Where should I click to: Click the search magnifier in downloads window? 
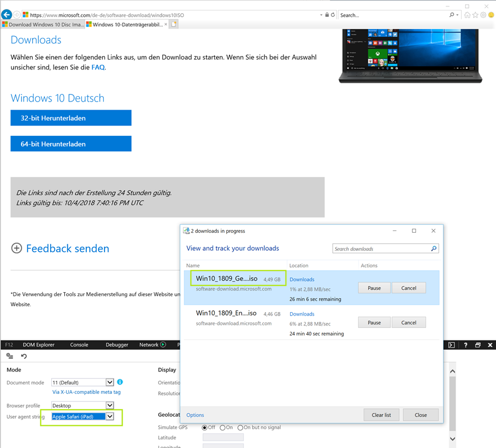click(x=434, y=249)
